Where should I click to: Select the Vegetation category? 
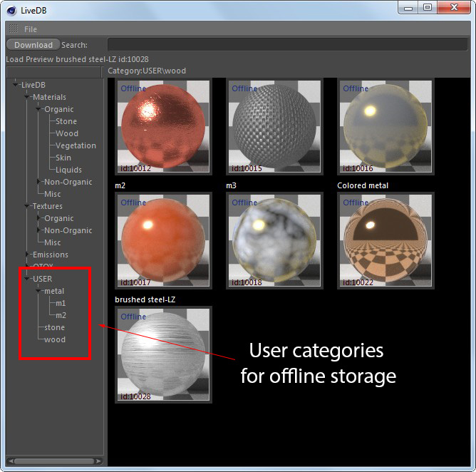pos(76,145)
